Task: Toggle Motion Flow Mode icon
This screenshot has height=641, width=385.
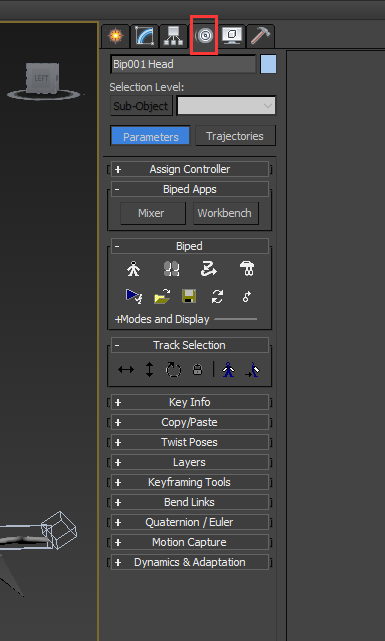Action: pos(209,269)
